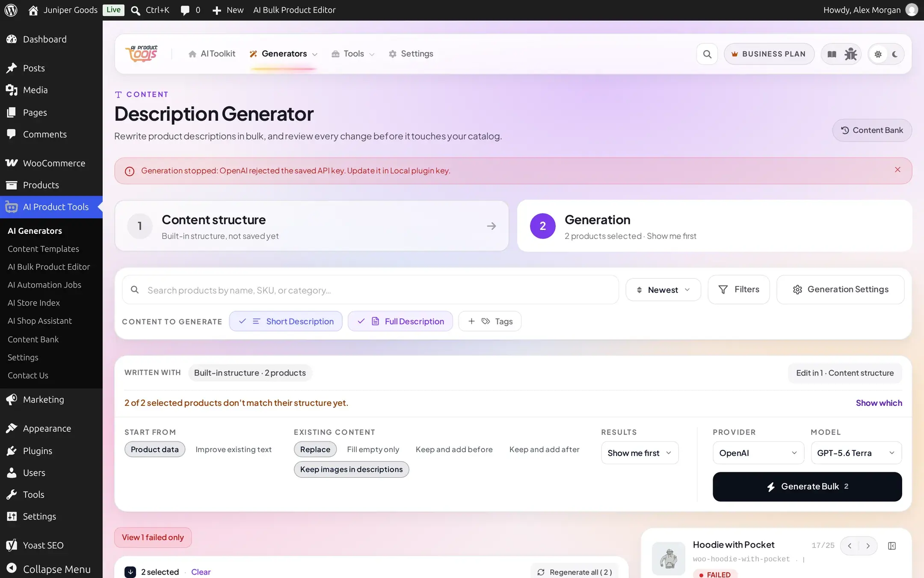Choose Keep and add before option

pos(454,449)
